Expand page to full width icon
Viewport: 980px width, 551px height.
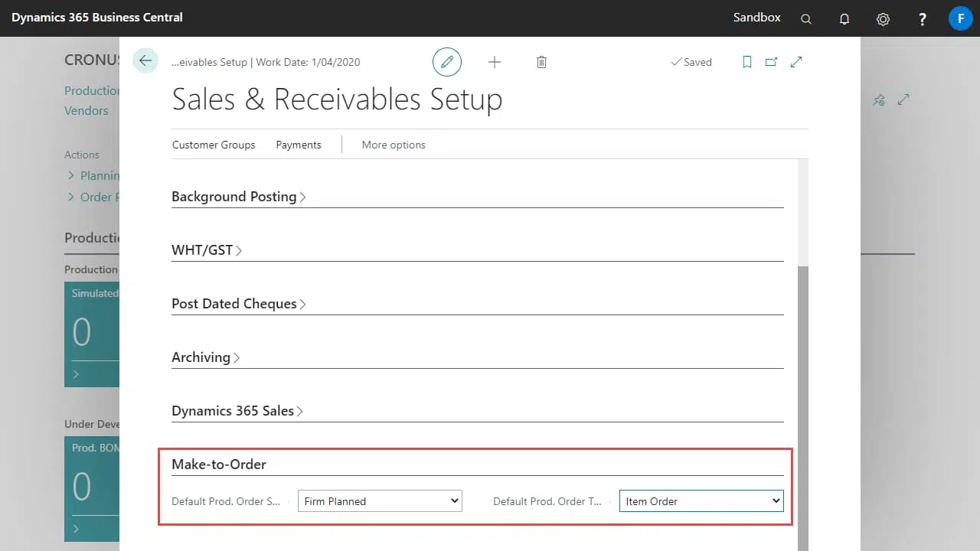pyautogui.click(x=796, y=62)
